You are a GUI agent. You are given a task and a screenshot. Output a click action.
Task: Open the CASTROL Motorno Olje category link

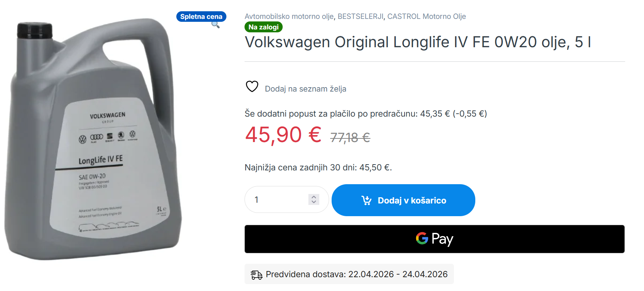(426, 16)
